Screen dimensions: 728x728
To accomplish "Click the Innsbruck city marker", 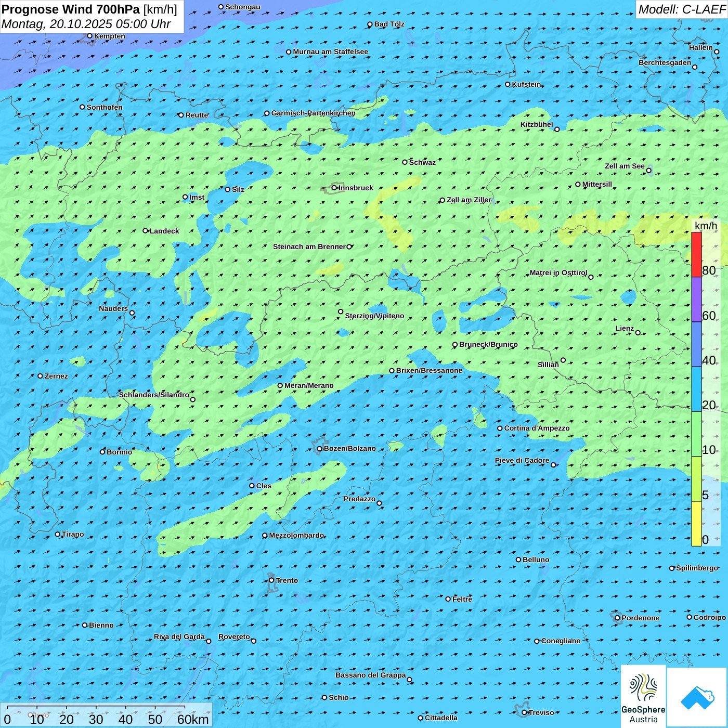I will (334, 188).
